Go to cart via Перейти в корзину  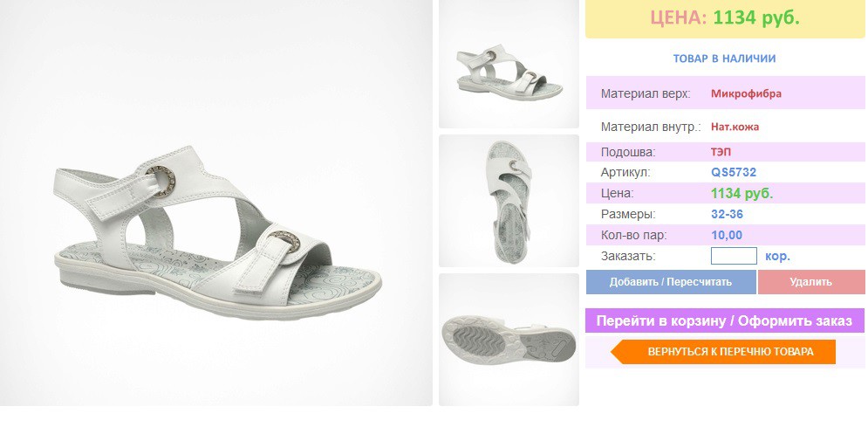coord(725,320)
